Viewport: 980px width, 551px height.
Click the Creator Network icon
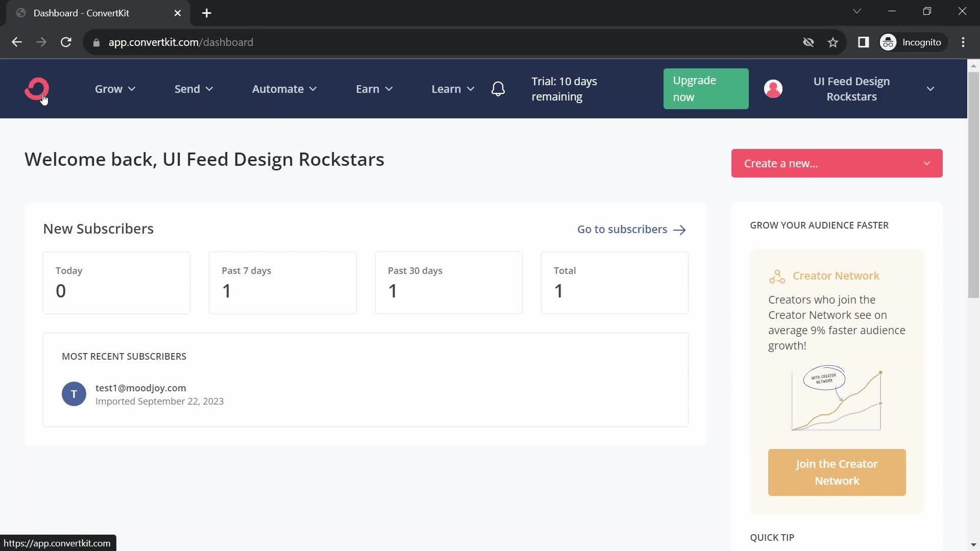pos(777,277)
